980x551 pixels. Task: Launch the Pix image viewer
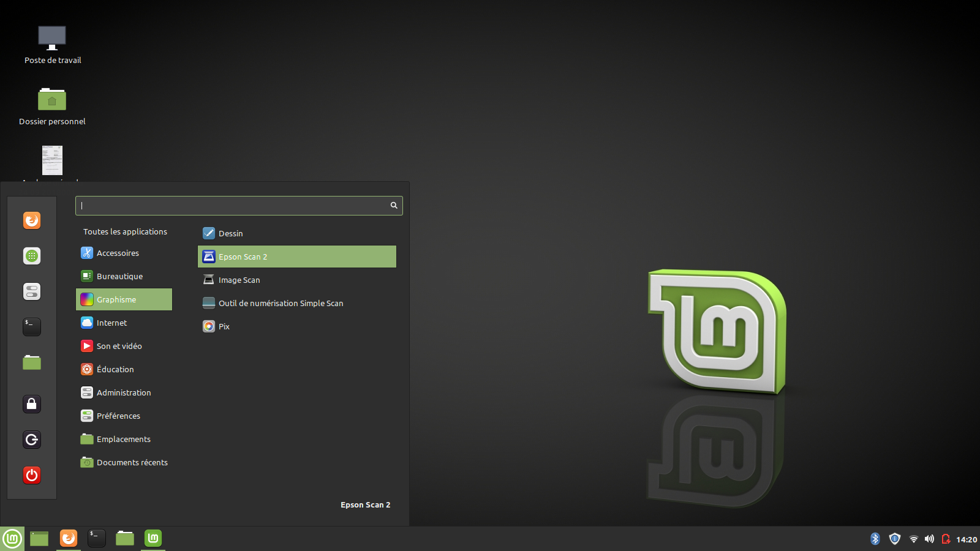pyautogui.click(x=297, y=326)
